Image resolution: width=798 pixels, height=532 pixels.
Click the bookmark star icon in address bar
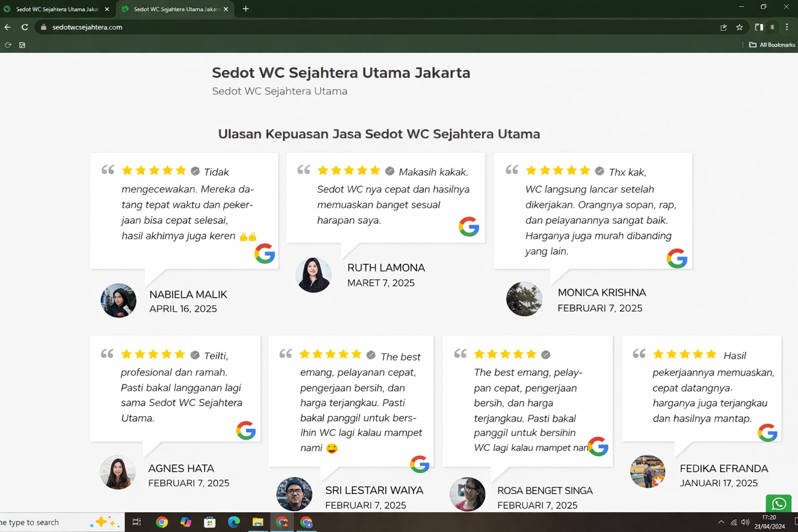tap(739, 27)
